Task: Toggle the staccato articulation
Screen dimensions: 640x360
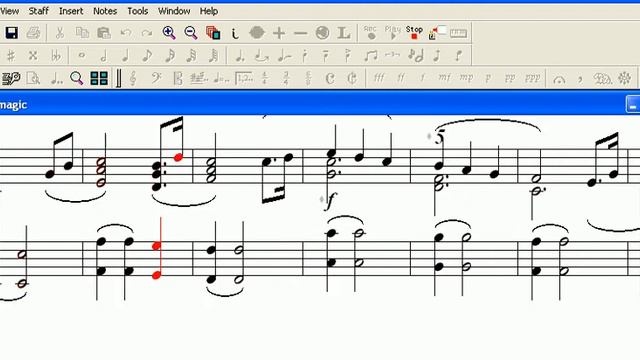Action: tap(304, 56)
